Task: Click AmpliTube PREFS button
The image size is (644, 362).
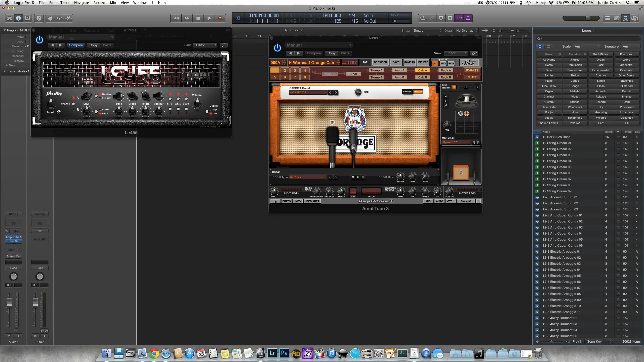Action: click(x=286, y=201)
